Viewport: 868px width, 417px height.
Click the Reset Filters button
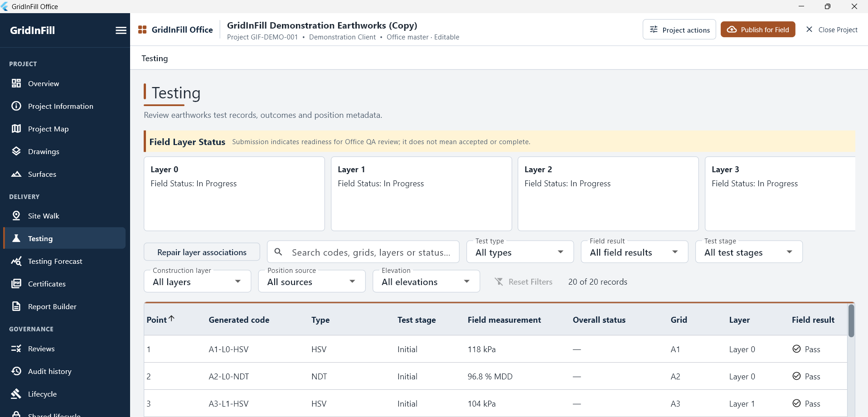[x=524, y=281]
